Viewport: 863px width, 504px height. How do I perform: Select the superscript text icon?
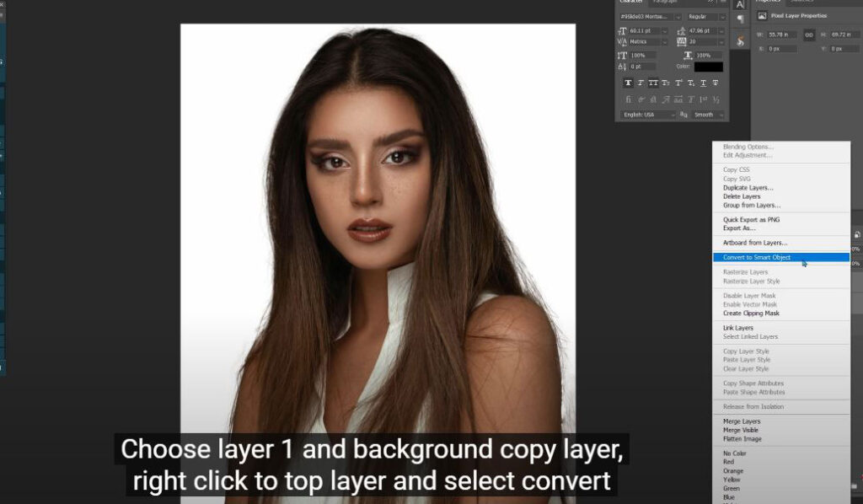click(x=678, y=83)
